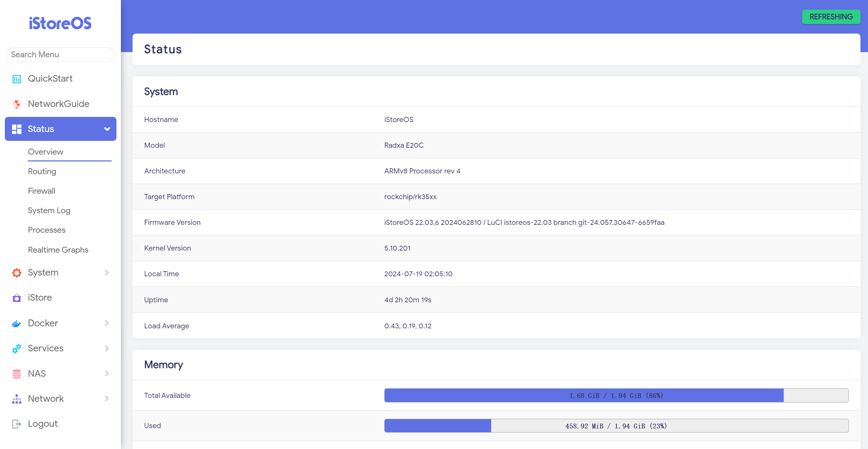Image resolution: width=868 pixels, height=449 pixels.
Task: Click the Status dashboard icon
Action: [x=16, y=129]
